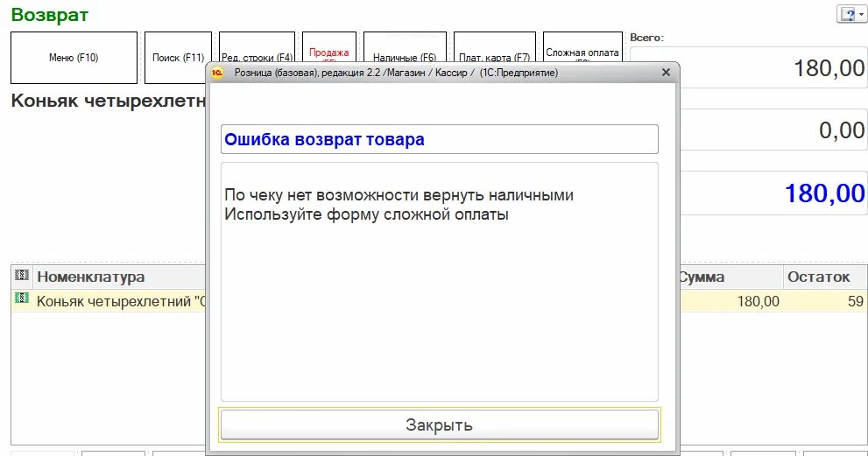Open Сложная оплата button

[x=582, y=47]
